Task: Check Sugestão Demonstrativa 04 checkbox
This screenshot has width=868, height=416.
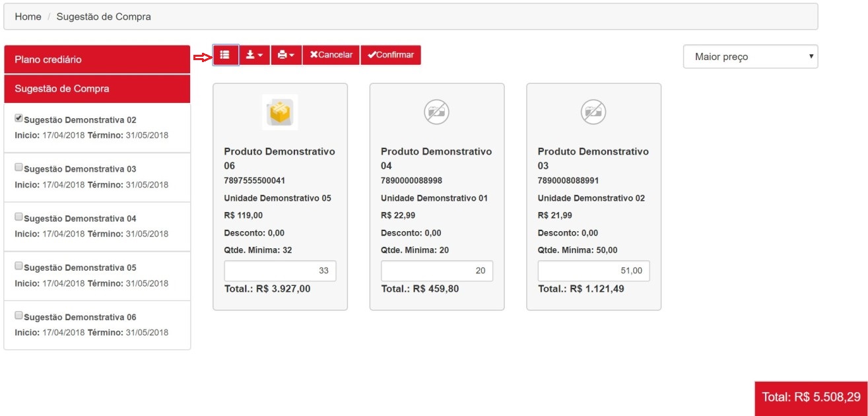Action: (18, 217)
